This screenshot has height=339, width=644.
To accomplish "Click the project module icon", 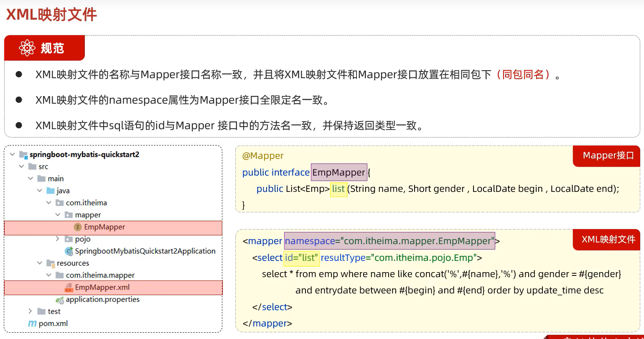I will click(x=23, y=155).
